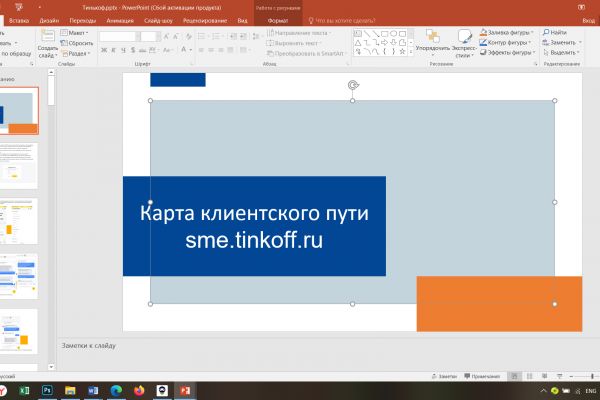Image resolution: width=600 pixels, height=400 pixels.
Task: Justify the text alignment
Action: point(230,50)
